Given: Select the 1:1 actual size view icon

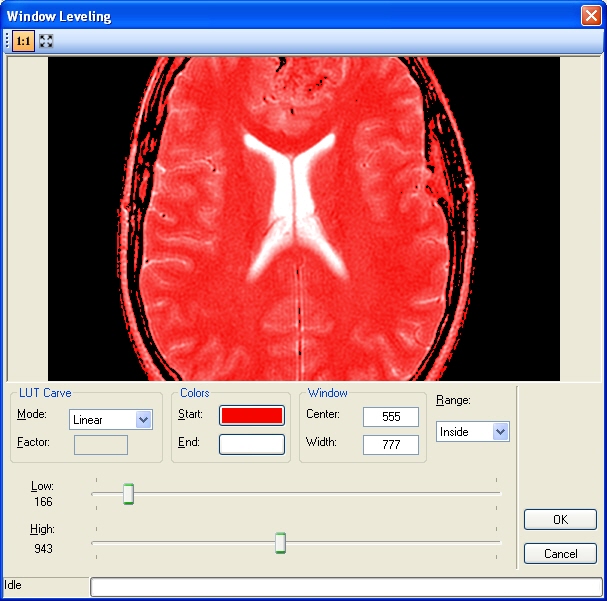Looking at the screenshot, I should pos(24,41).
